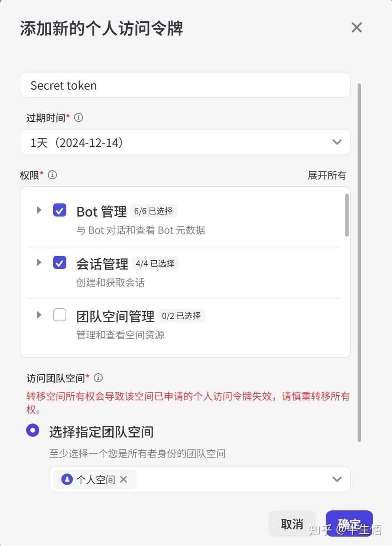Image resolution: width=392 pixels, height=546 pixels.
Task: Click the Secret token name input field
Action: point(185,85)
